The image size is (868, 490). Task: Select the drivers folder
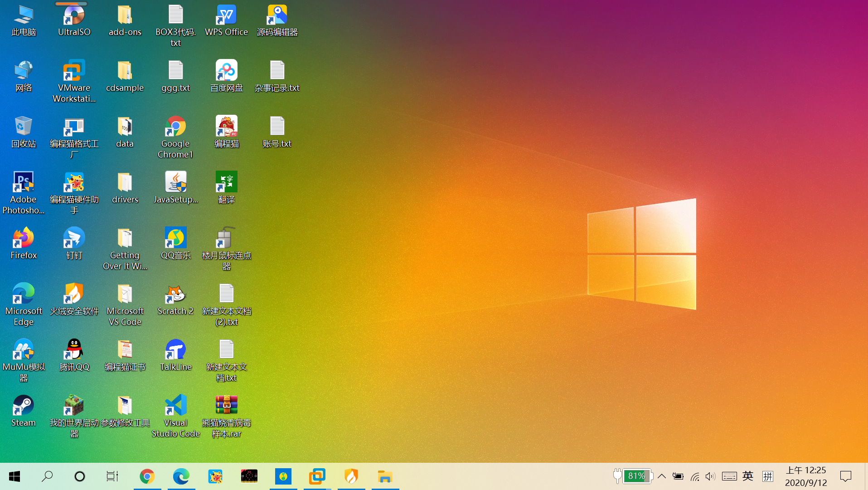click(125, 188)
